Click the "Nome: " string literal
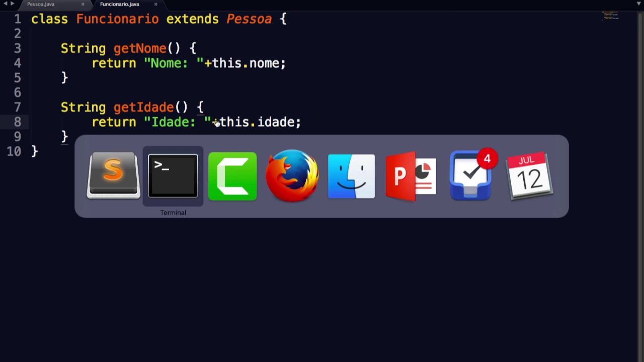This screenshot has height=362, width=644. (174, 63)
